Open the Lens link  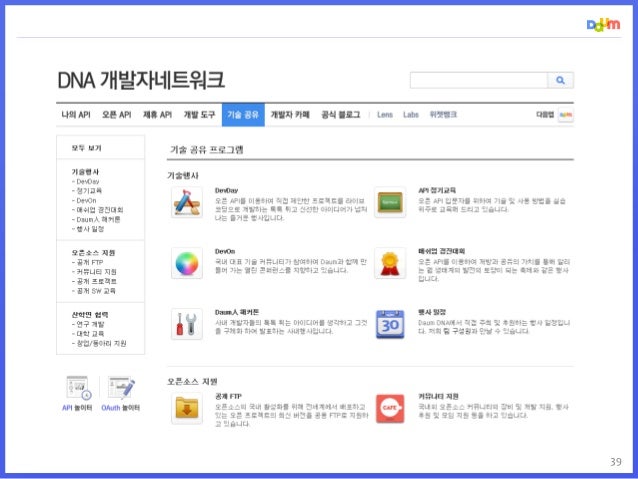[385, 115]
